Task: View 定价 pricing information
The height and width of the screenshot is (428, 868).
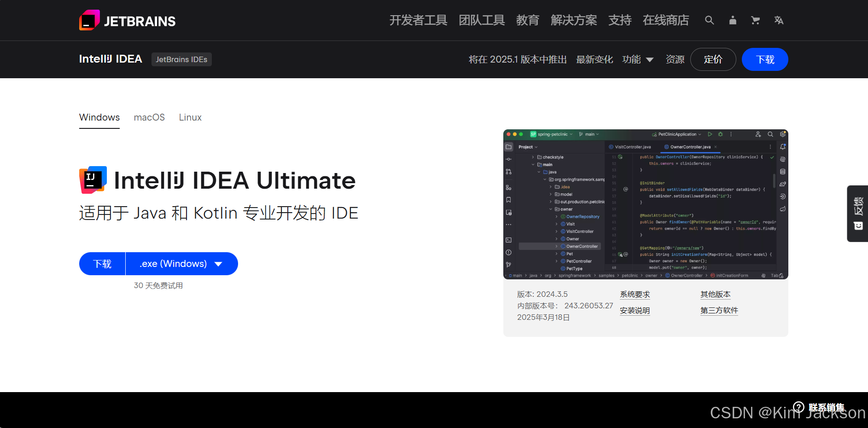Action: pos(713,59)
